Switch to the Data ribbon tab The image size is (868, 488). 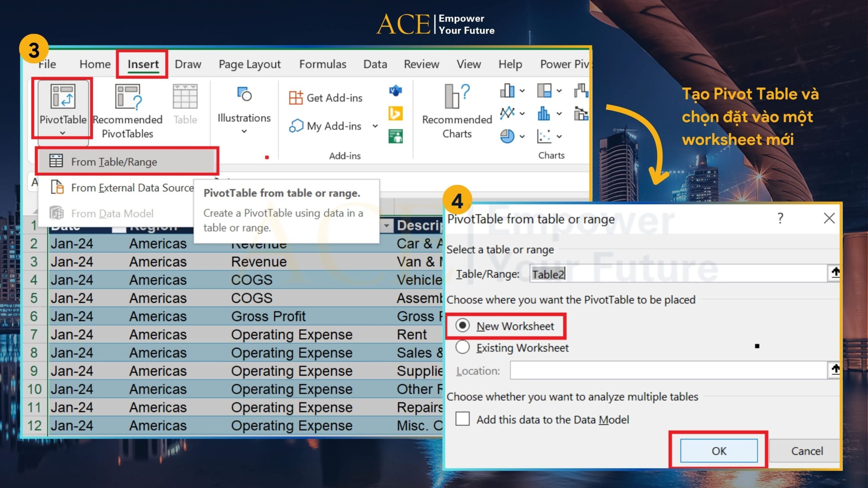coord(375,64)
